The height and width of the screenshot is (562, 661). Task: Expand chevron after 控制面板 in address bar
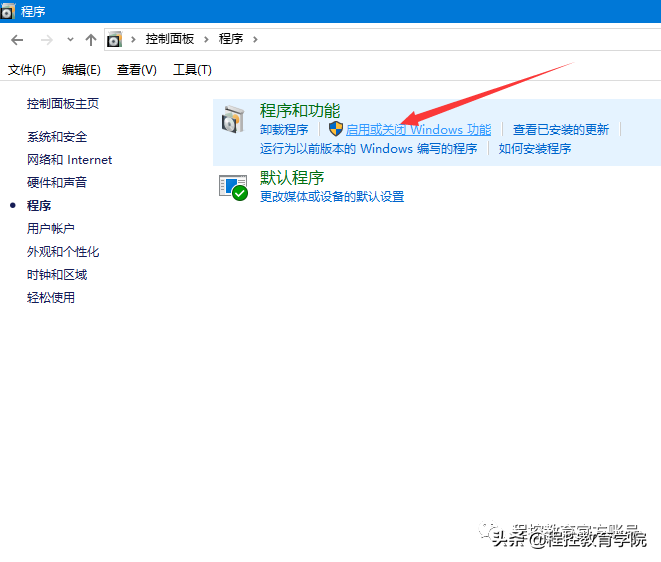[x=206, y=39]
